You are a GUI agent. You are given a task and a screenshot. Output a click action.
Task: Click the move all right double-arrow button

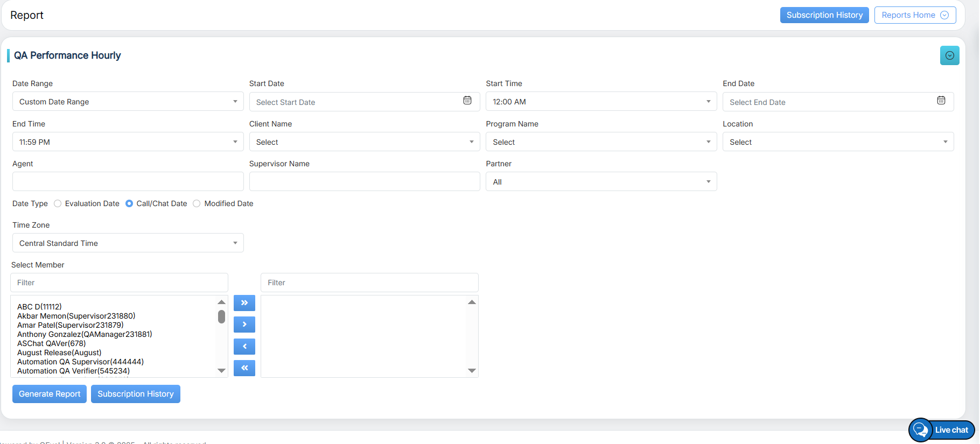pos(244,303)
